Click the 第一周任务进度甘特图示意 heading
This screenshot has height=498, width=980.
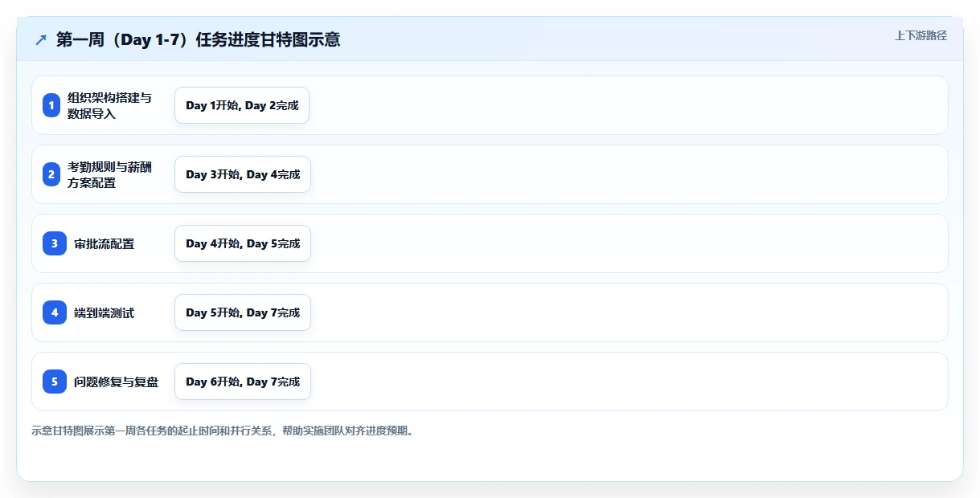[x=198, y=39]
